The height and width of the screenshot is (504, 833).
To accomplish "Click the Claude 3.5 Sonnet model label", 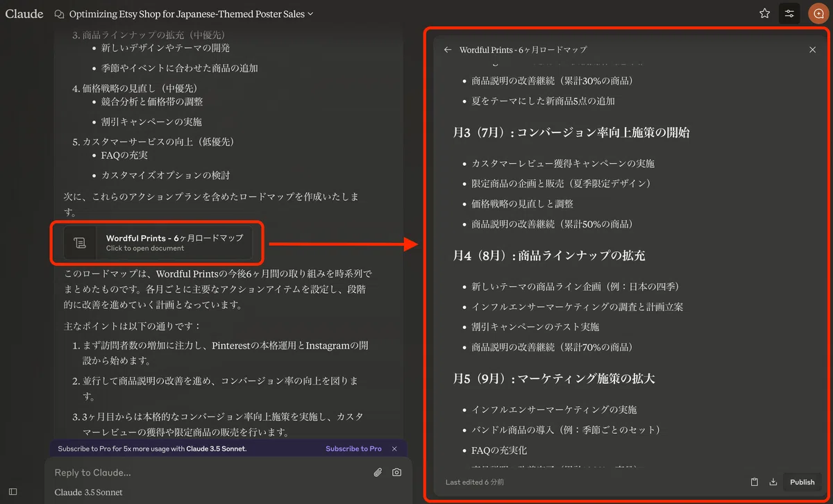I will coord(88,492).
